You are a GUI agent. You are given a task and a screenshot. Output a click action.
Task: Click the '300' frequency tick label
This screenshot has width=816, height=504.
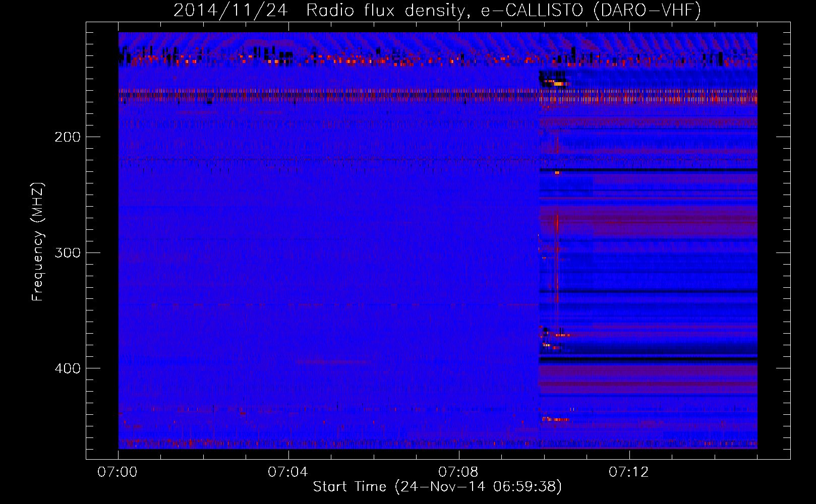(x=68, y=253)
